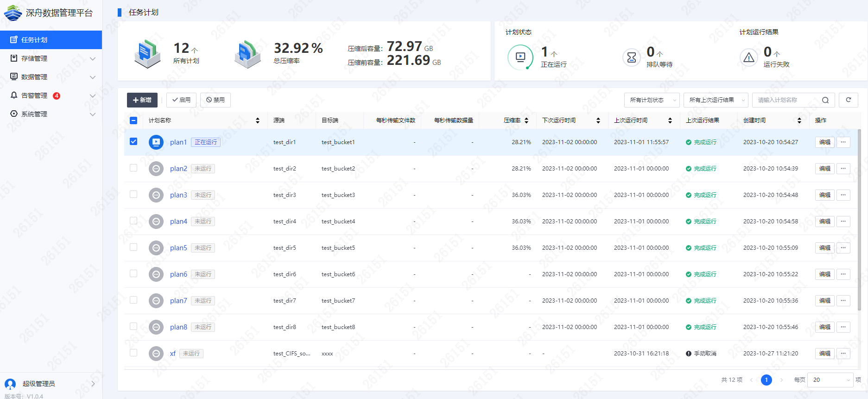Open the 所有上次运行结果 filter dropdown
Image resolution: width=868 pixels, height=399 pixels.
click(716, 100)
